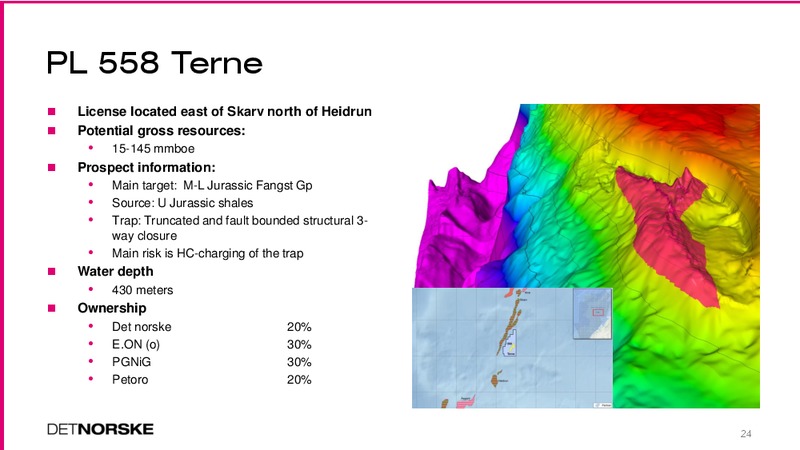Click the 'E.ON (o)' ownership entry
The height and width of the screenshot is (450, 800).
click(136, 344)
